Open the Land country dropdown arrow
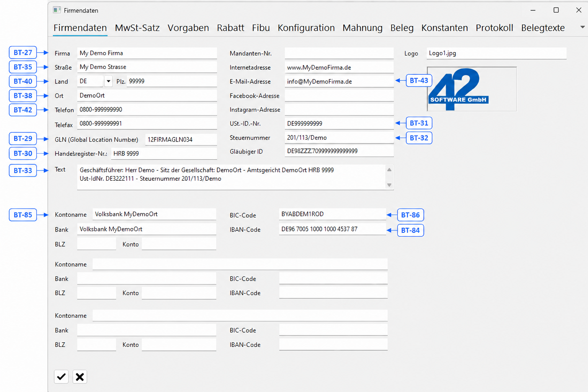The image size is (588, 392). tap(108, 81)
